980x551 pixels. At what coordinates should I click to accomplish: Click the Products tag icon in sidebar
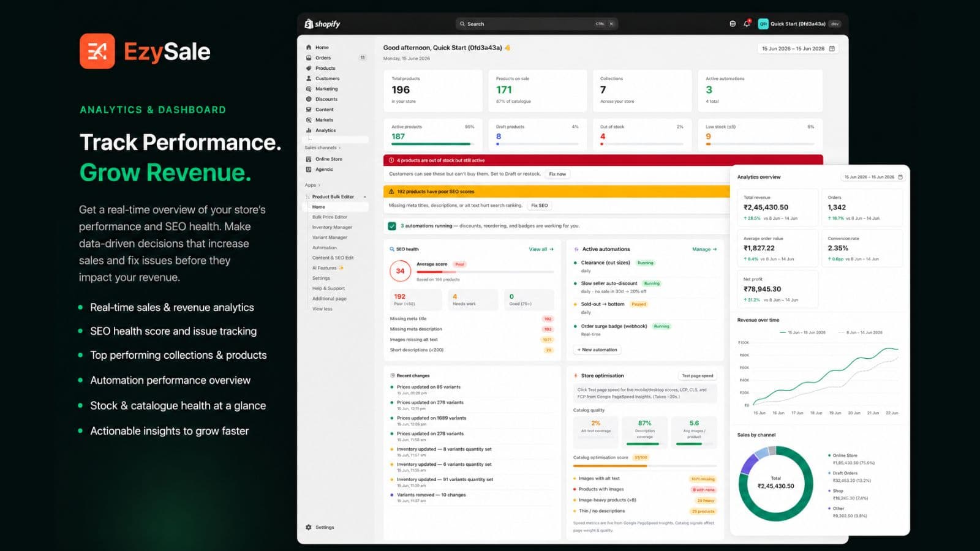pos(309,68)
